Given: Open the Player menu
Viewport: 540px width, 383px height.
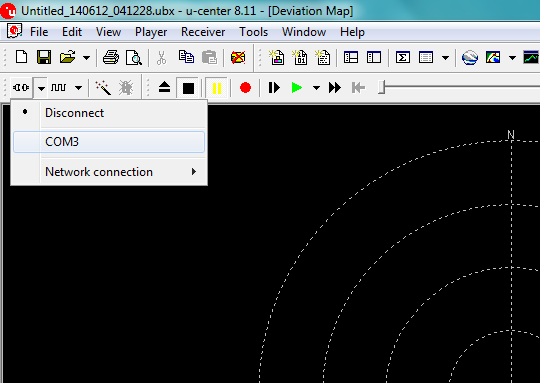Looking at the screenshot, I should click(x=151, y=32).
